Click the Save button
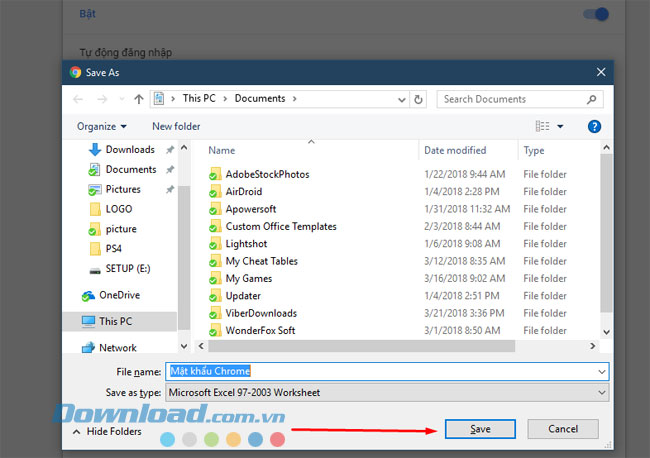This screenshot has width=650, height=458. point(480,429)
